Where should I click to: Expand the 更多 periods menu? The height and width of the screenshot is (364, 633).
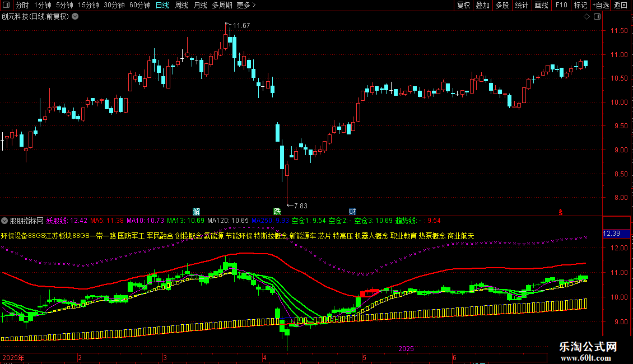click(x=246, y=5)
